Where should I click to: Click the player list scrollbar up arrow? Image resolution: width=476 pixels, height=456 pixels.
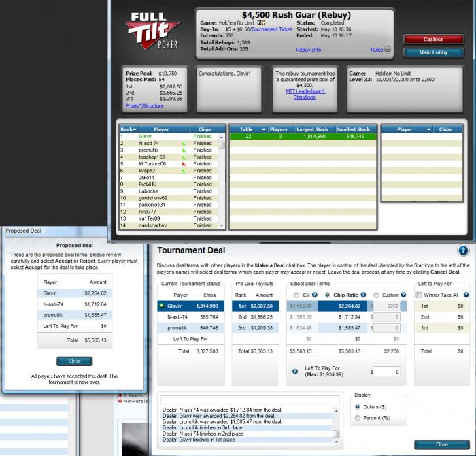tap(222, 137)
